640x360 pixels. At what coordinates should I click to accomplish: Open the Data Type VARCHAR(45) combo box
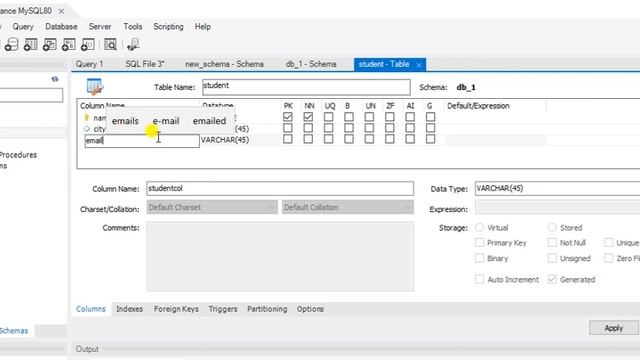click(x=557, y=189)
